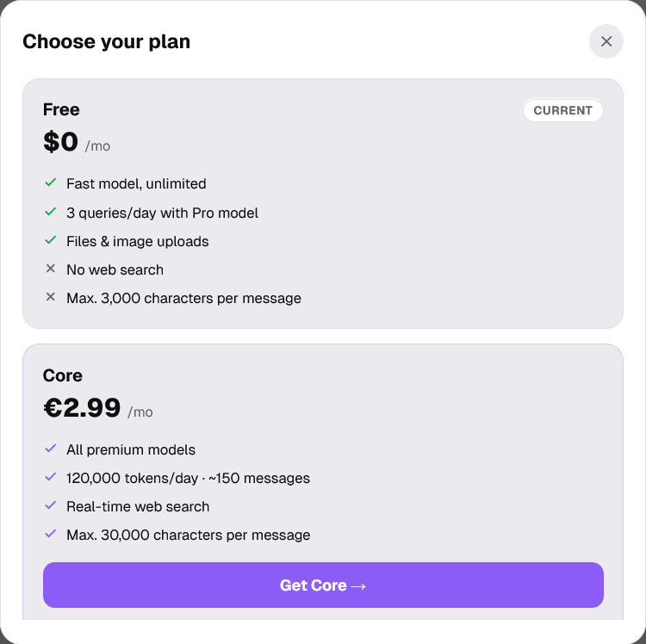This screenshot has height=644, width=646.
Task: Click the No web search limitation text
Action: (x=115, y=269)
